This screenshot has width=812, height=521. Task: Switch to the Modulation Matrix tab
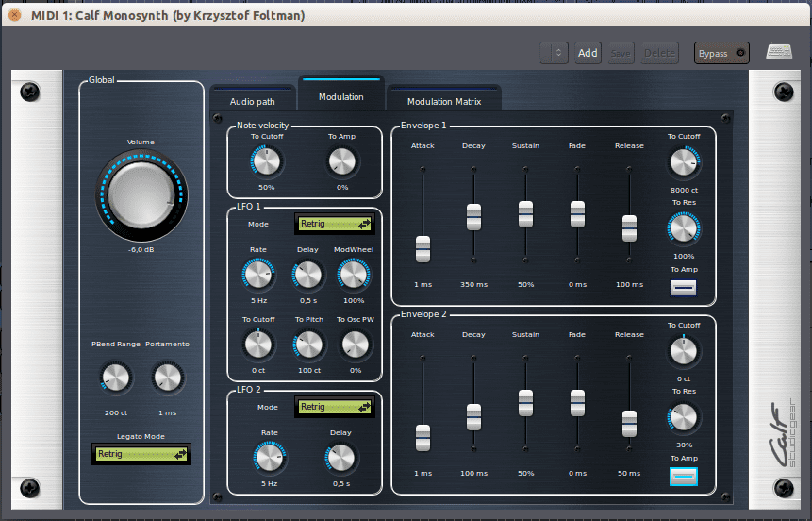(443, 101)
